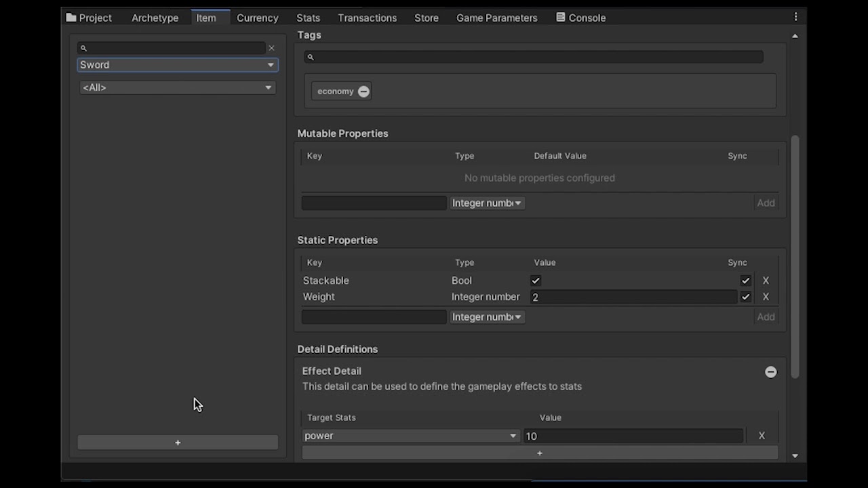Expand the <All> filter dropdown

178,87
